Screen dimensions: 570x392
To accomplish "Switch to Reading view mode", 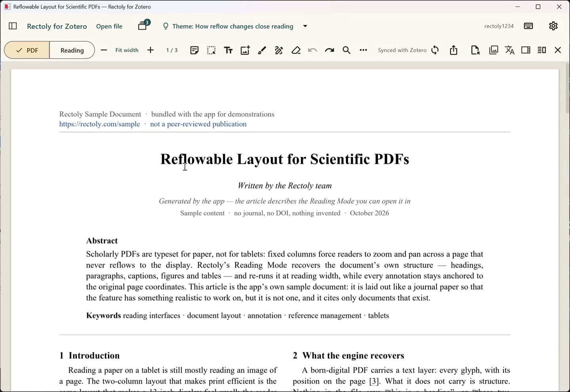I will click(x=72, y=50).
